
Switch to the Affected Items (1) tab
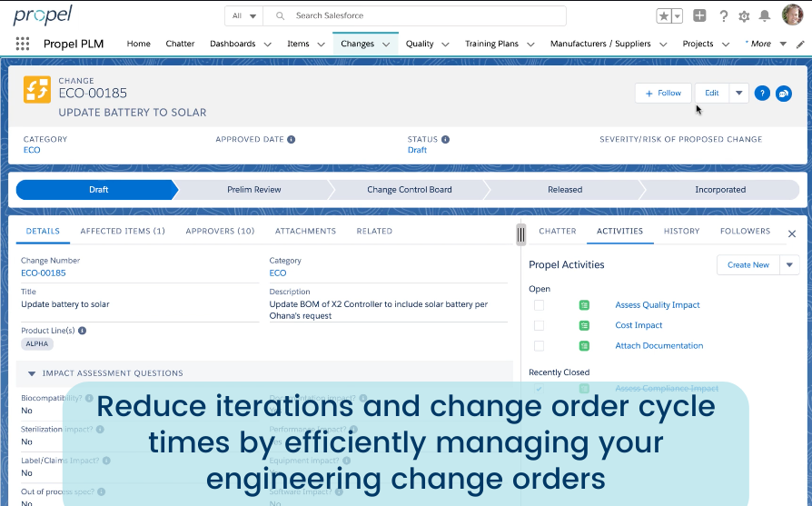(123, 231)
